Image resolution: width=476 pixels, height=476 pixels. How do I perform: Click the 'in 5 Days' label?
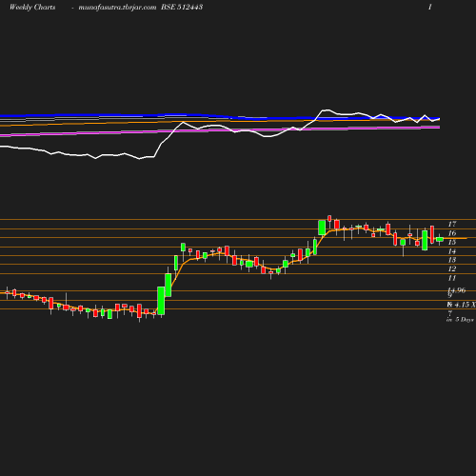coord(460,320)
